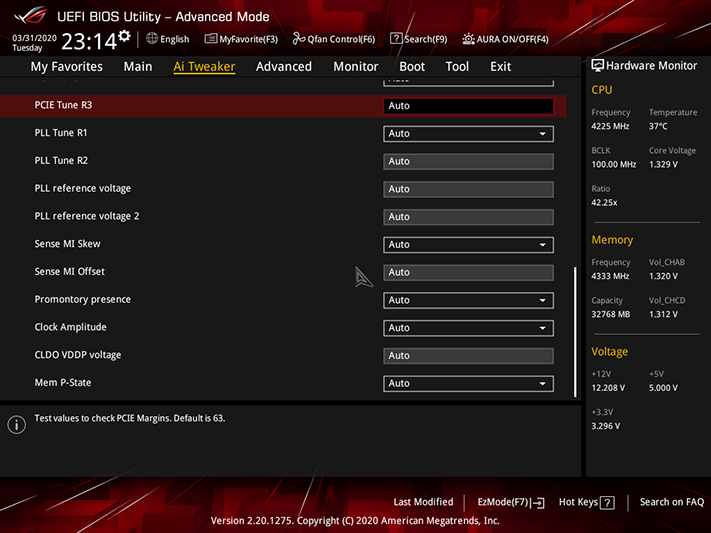Switch to EzMode(F7)
Screen dimensions: 711x533
tap(511, 502)
